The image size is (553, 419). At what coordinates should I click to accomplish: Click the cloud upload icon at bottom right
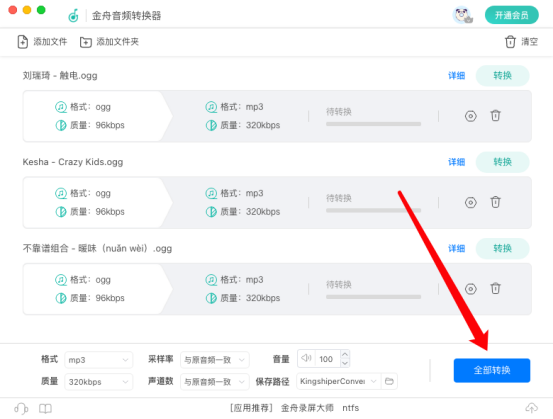[531, 408]
